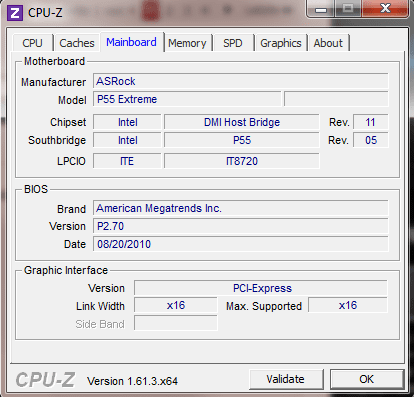This screenshot has height=397, width=414.
Task: Click the DMI Host Bridge value
Action: coord(242,122)
